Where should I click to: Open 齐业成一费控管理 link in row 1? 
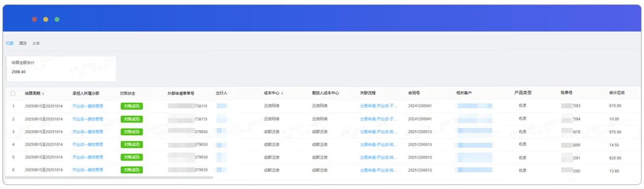point(88,106)
